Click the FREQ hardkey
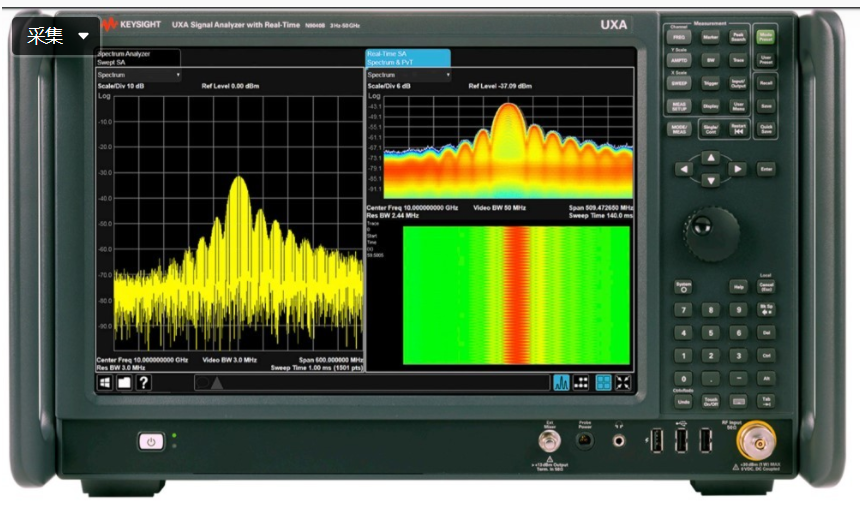The width and height of the screenshot is (860, 512). click(x=678, y=37)
